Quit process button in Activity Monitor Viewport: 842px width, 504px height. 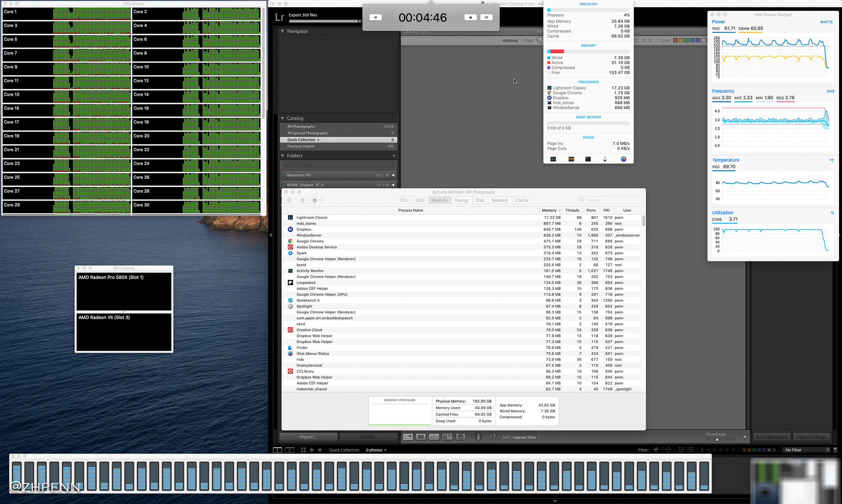point(290,200)
